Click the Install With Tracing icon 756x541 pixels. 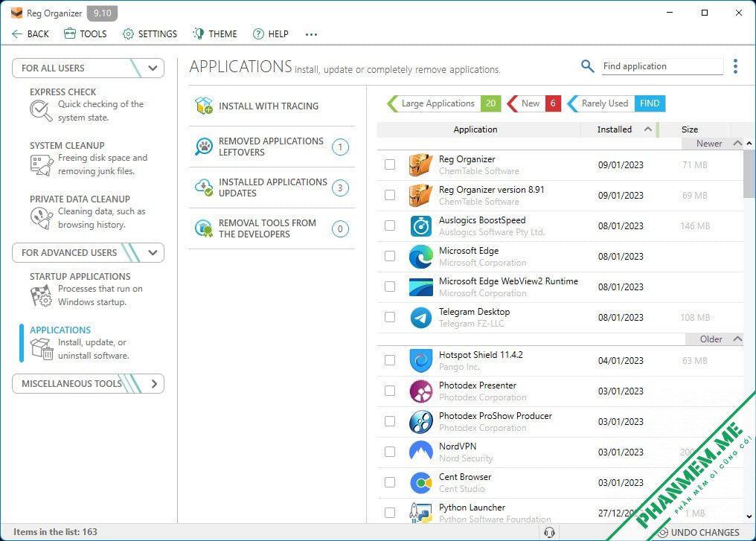point(204,106)
